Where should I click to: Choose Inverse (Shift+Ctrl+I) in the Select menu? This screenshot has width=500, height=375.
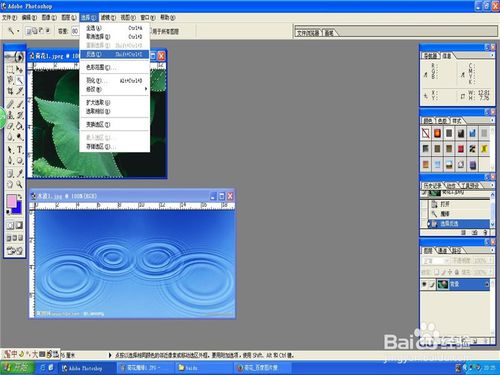pyautogui.click(x=114, y=54)
